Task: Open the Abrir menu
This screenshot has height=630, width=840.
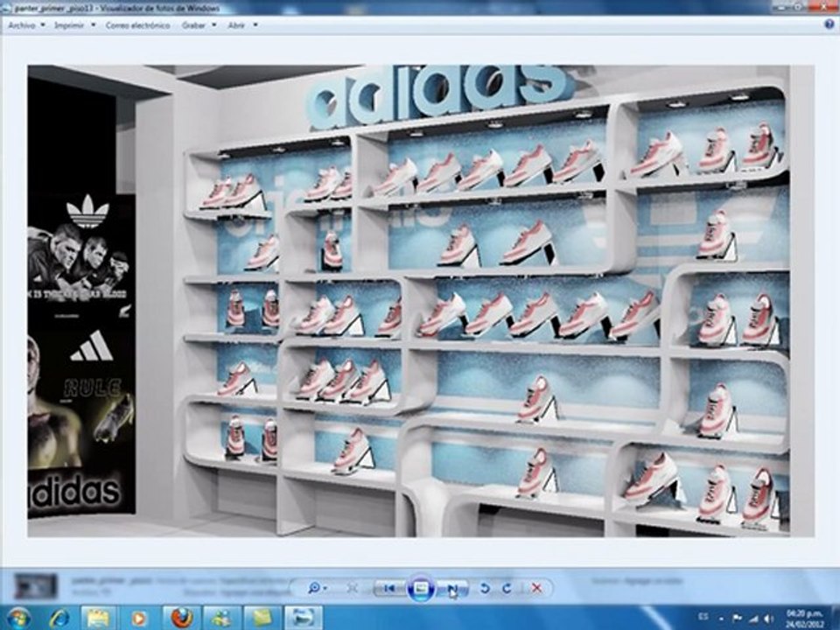Action: (x=236, y=25)
